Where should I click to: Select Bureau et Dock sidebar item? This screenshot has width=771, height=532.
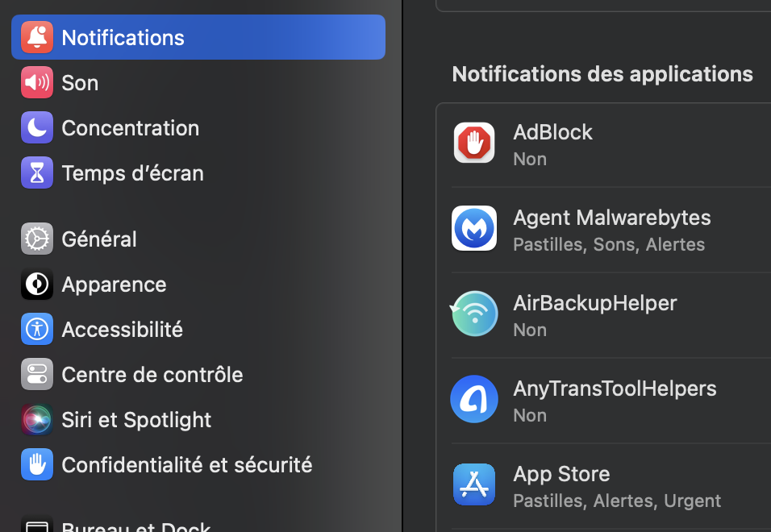135,526
